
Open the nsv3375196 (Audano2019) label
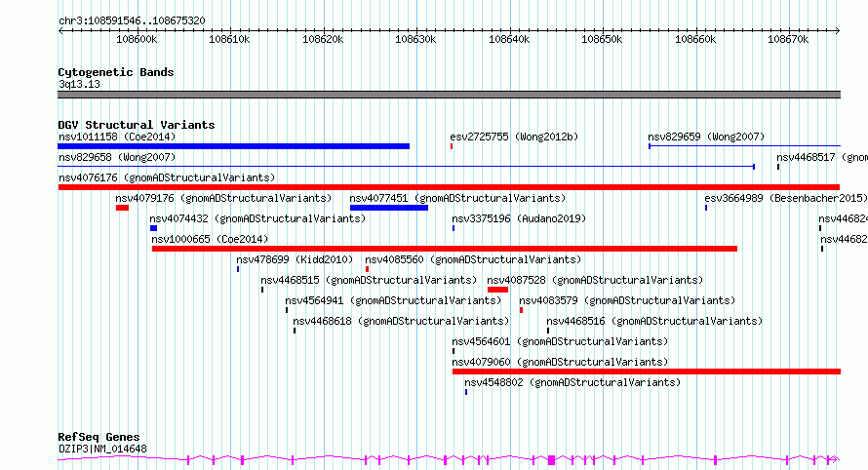[x=519, y=218]
